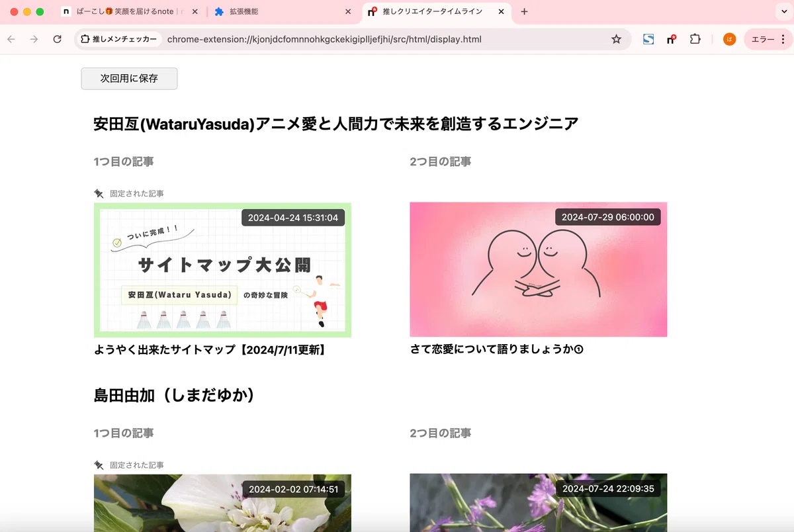Close the 推しクリエイタータイムライン tab
The height and width of the screenshot is (532, 794).
(501, 12)
